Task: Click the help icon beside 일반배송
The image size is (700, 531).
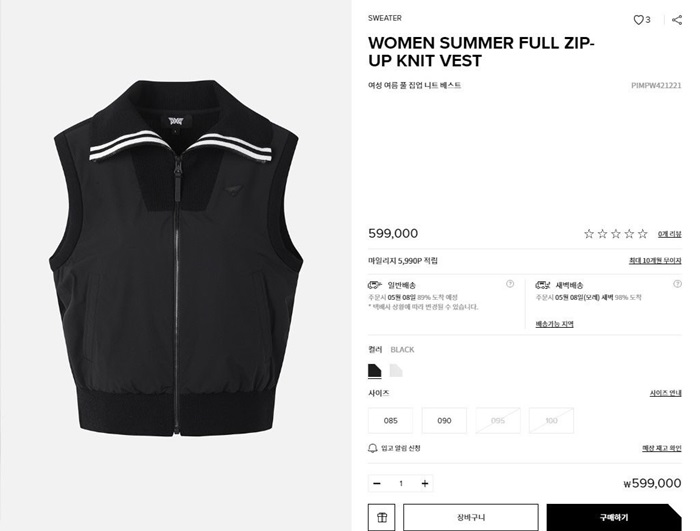Action: point(510,284)
